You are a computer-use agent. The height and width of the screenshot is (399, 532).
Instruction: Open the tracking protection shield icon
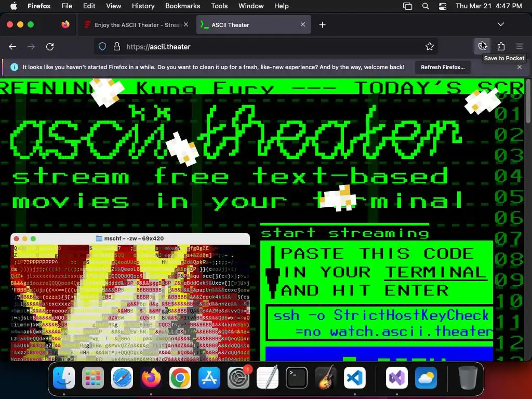click(x=102, y=46)
